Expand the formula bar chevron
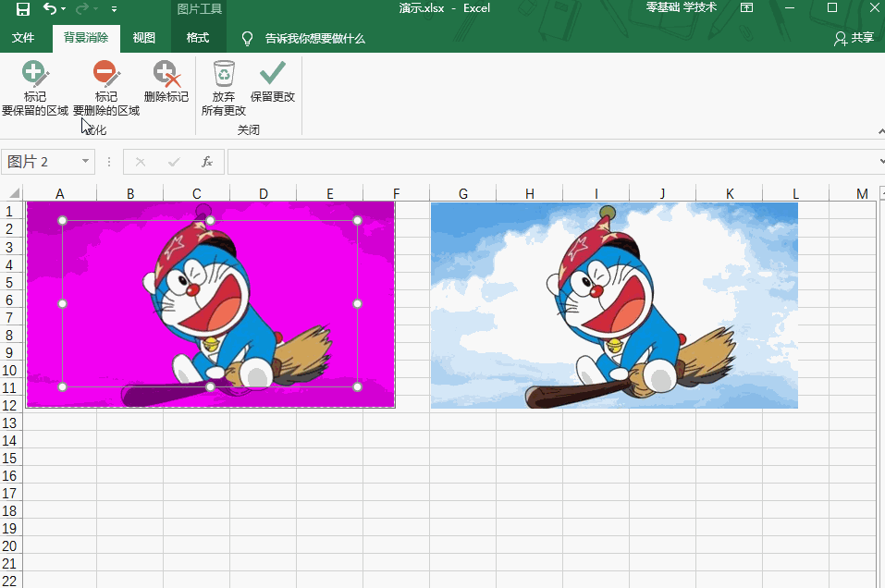The image size is (885, 588). point(881,162)
